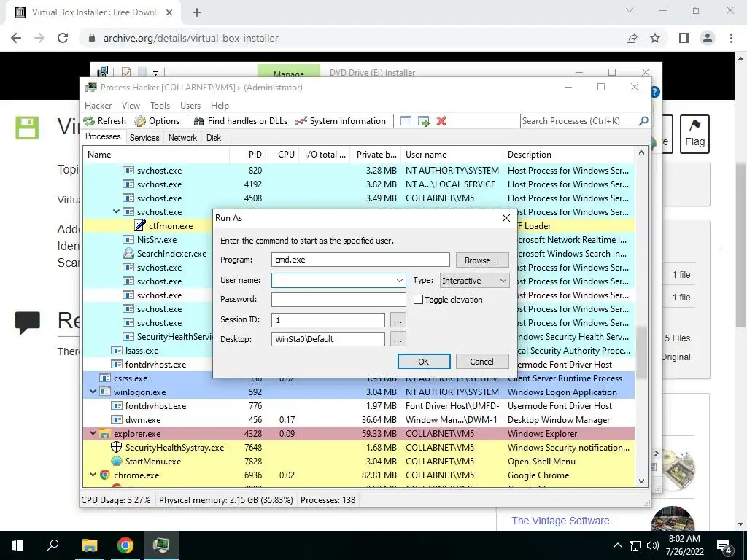
Task: Click Browse... button for Program
Action: click(481, 260)
